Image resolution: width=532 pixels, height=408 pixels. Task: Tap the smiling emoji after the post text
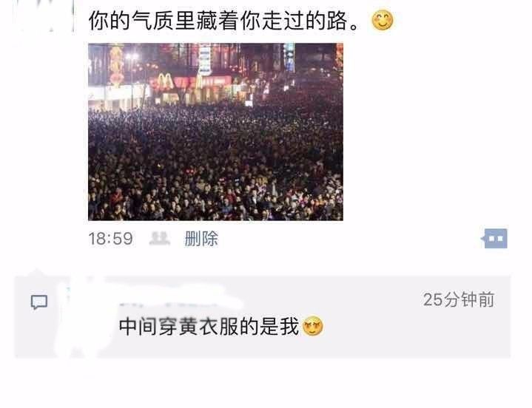tap(383, 21)
